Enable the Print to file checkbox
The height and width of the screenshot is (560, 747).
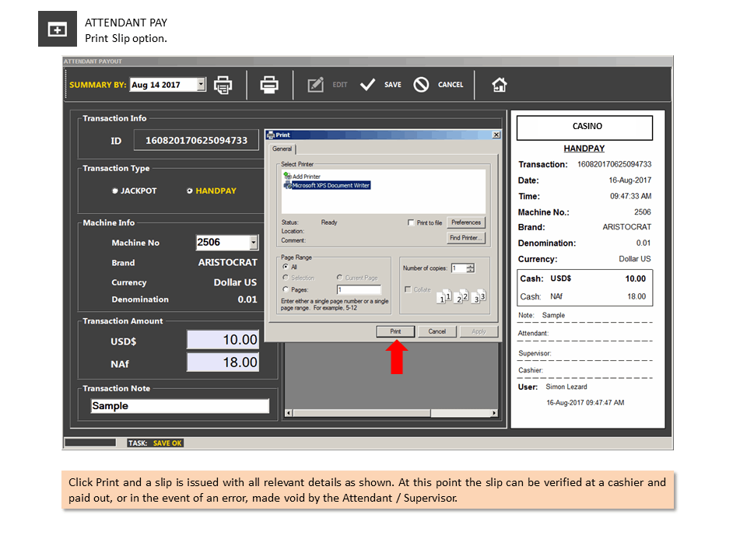pos(411,222)
